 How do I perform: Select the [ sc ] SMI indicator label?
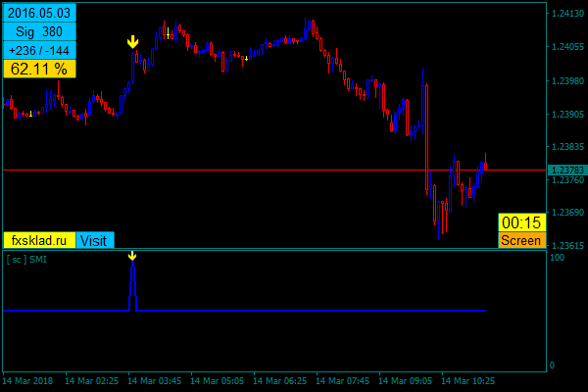click(26, 260)
